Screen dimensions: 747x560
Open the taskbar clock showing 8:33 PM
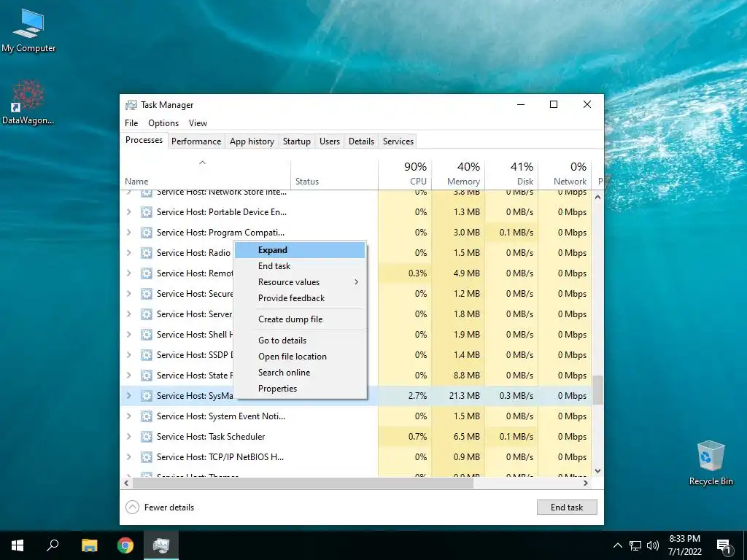pyautogui.click(x=684, y=545)
